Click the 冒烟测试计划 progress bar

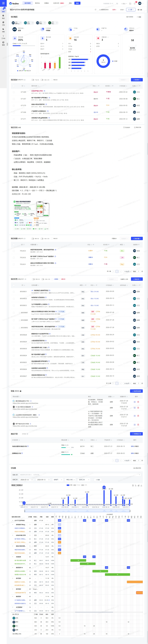[66, 454]
